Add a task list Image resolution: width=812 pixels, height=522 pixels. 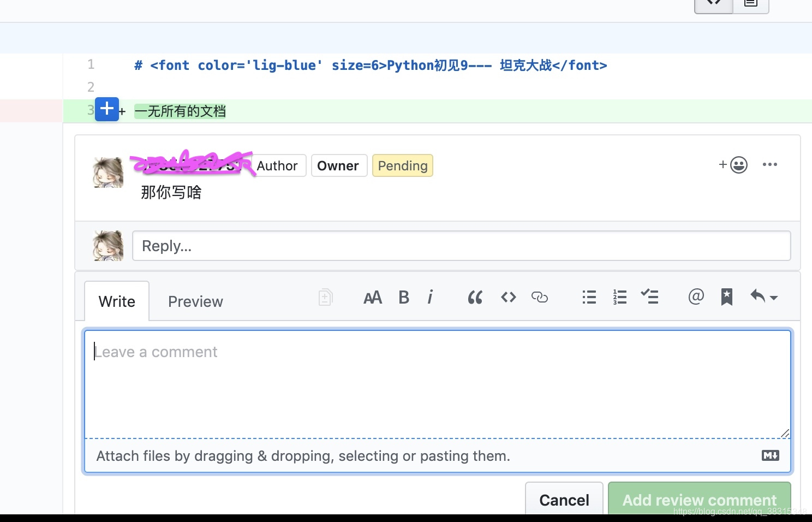coord(650,296)
